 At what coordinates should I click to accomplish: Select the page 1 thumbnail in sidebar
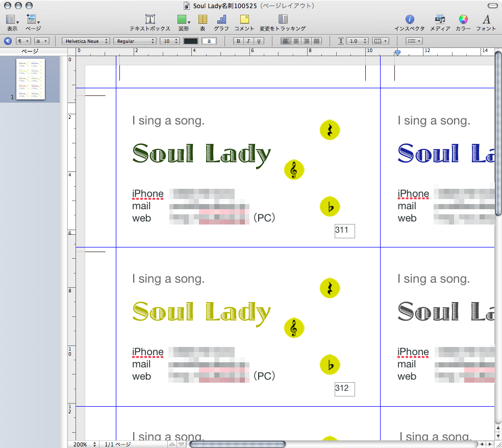(x=31, y=79)
